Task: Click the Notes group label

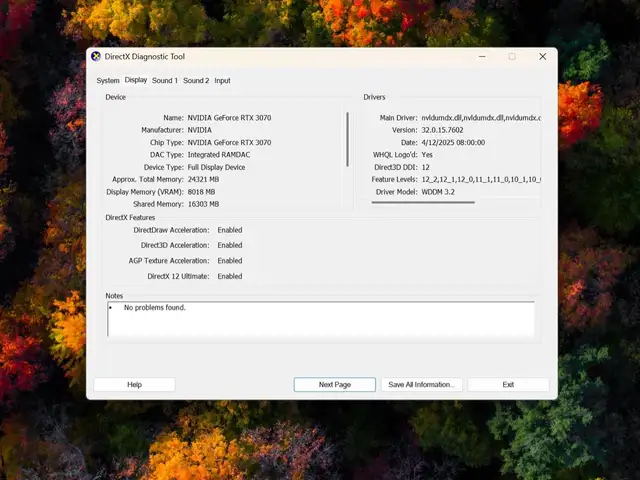Action: pyautogui.click(x=114, y=296)
